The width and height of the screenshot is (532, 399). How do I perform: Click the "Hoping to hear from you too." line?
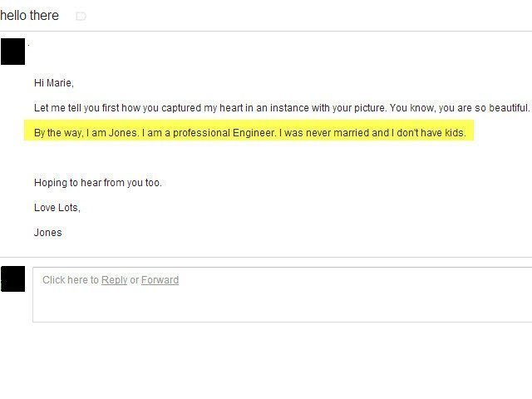point(98,183)
